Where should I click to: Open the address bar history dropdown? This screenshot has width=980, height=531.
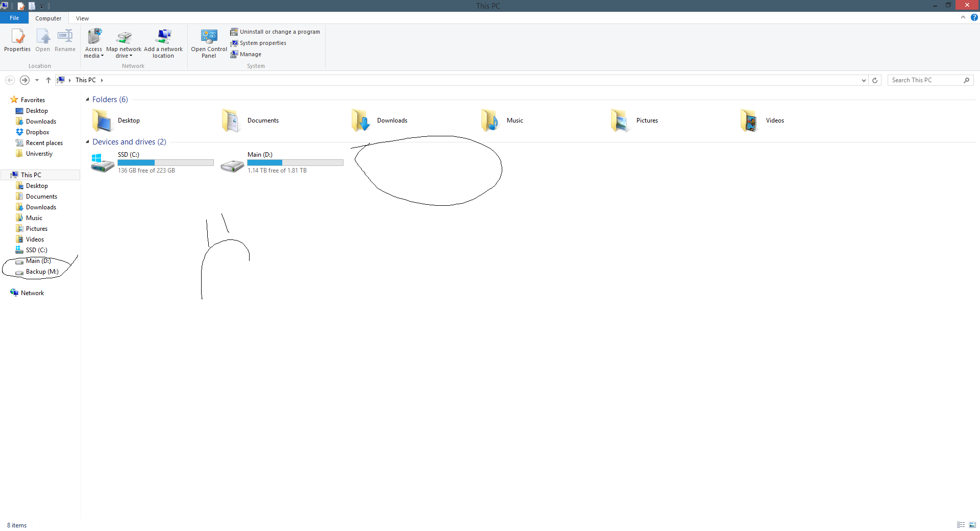point(864,80)
